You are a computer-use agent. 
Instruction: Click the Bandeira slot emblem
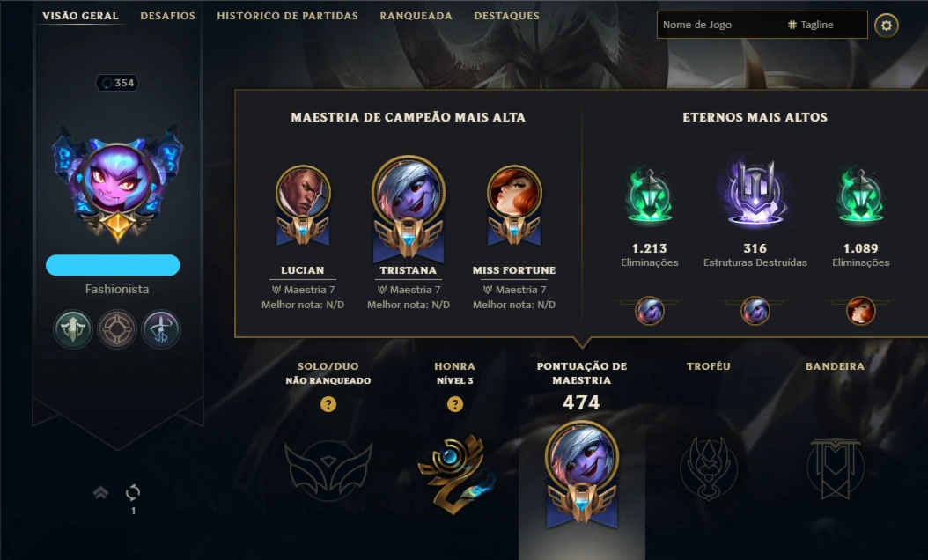click(x=835, y=468)
